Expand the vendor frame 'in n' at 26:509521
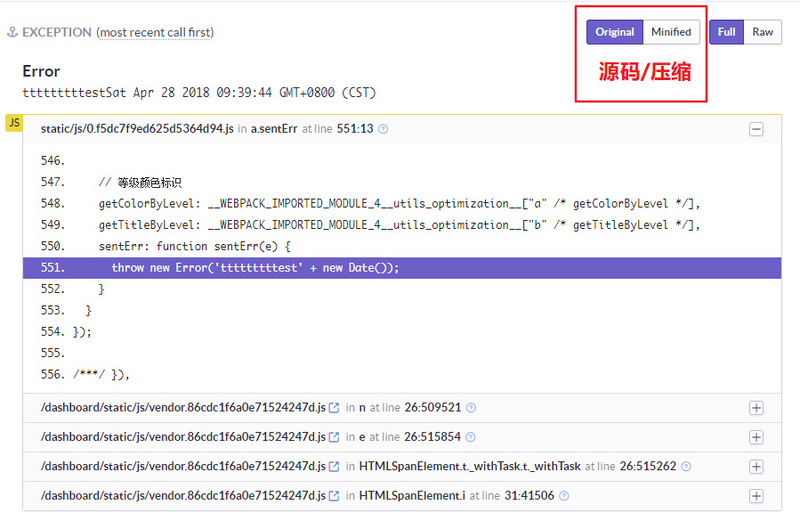 [x=756, y=408]
